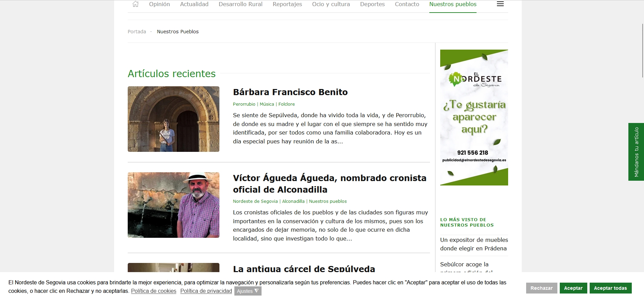Click the Portada breadcrumb link
Viewport: 644px width, 302px height.
point(137,32)
